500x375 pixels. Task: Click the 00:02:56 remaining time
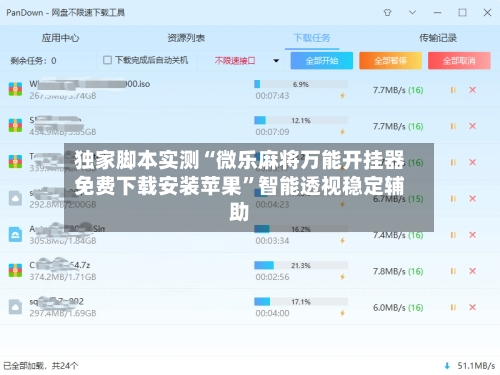click(272, 277)
